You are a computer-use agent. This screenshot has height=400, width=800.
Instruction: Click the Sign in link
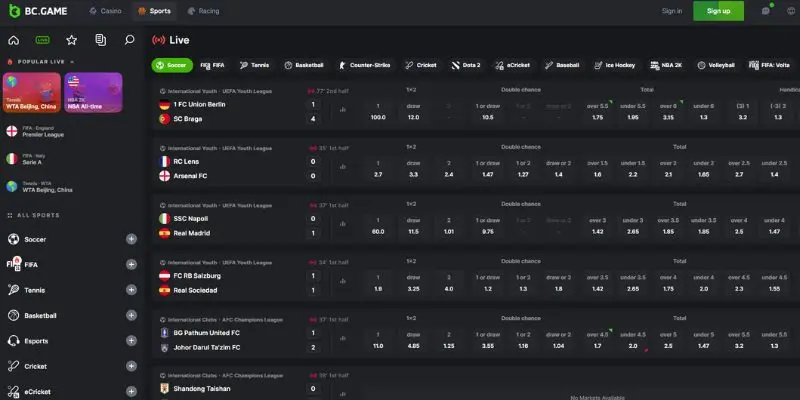[671, 11]
